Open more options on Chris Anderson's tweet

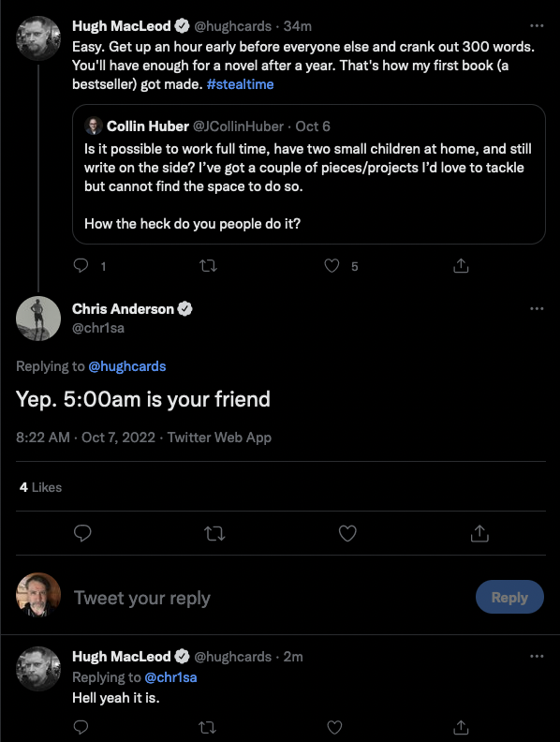(537, 308)
